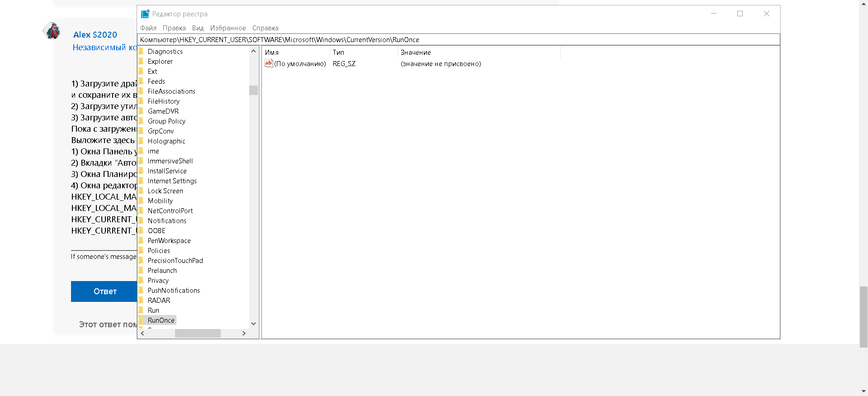Click Alex S2020 avatar picture
The height and width of the screenshot is (396, 868).
(x=52, y=31)
